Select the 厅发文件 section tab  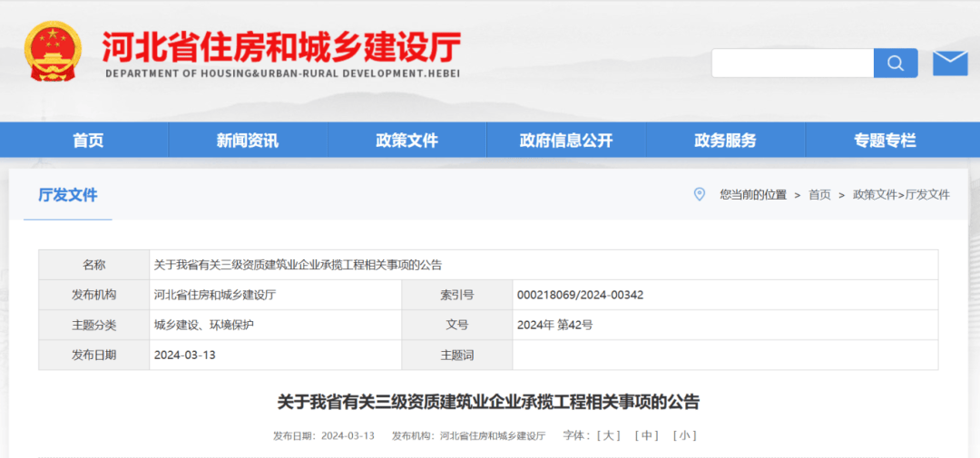(67, 195)
